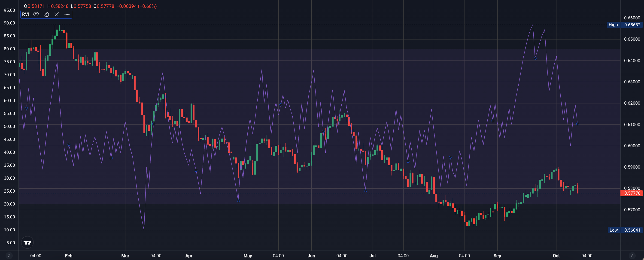Click the May label on time axis
Screen dimensions: 644x260
coord(248,256)
